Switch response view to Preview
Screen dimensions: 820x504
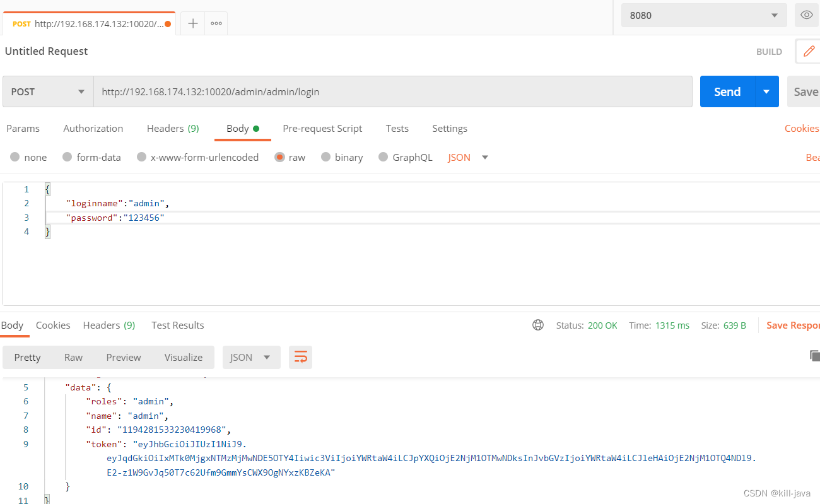tap(124, 357)
